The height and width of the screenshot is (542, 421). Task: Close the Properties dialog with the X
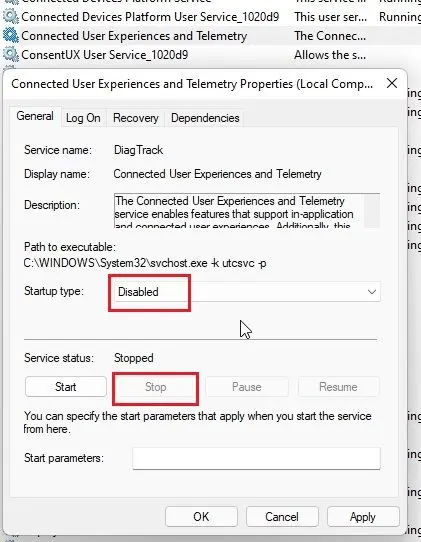[392, 83]
